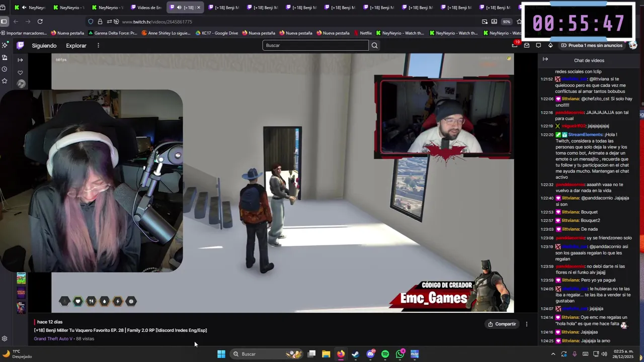
Task: Go back with the browser back arrow
Action: click(x=16, y=22)
